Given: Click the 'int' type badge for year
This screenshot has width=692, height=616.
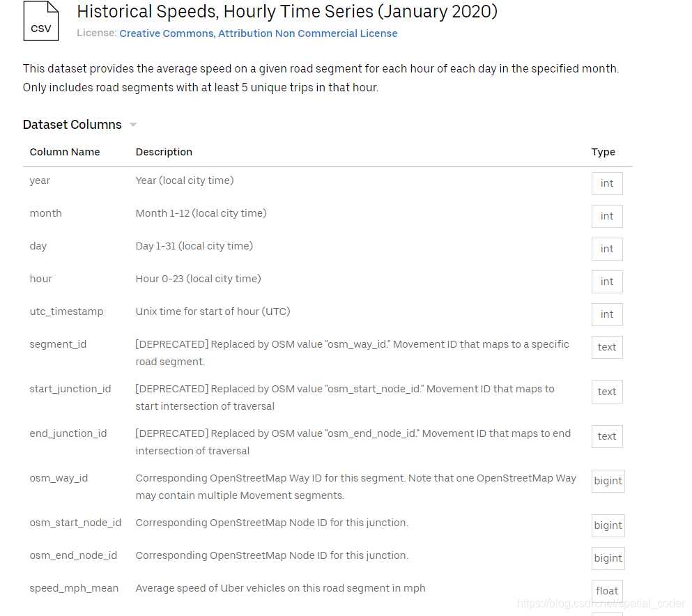Looking at the screenshot, I should (607, 183).
